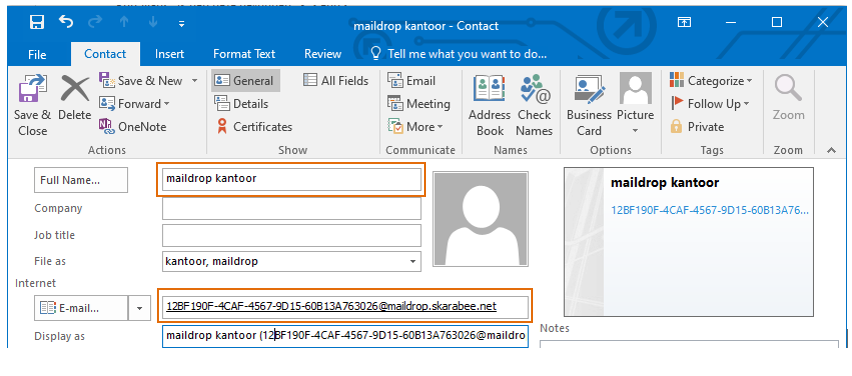Open the Business Card editor
Image resolution: width=852 pixels, height=376 pixels.
(x=589, y=105)
